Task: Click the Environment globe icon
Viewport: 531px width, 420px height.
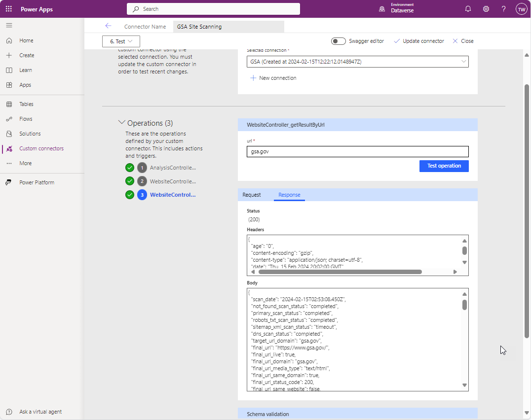Action: pos(382,9)
